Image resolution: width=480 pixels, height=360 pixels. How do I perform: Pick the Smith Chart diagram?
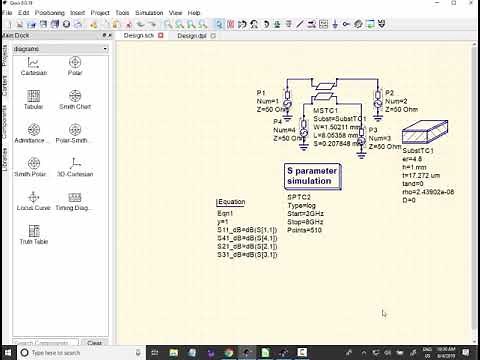point(75,100)
